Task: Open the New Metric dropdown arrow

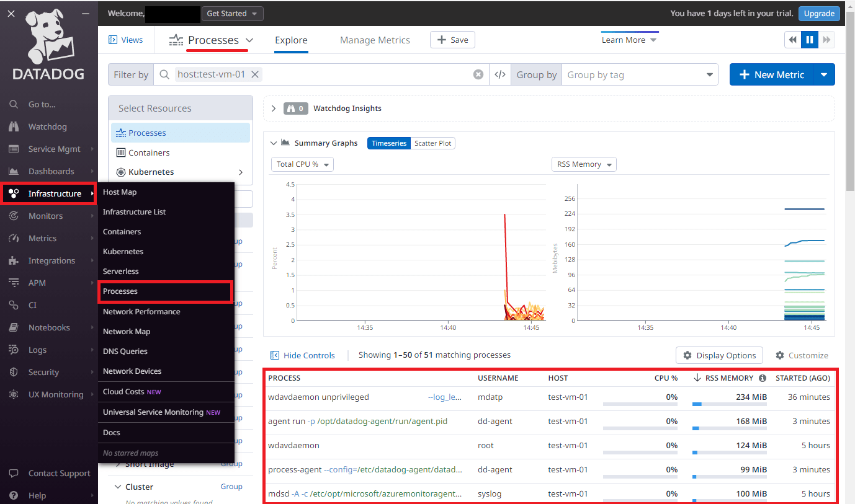Action: pyautogui.click(x=824, y=74)
